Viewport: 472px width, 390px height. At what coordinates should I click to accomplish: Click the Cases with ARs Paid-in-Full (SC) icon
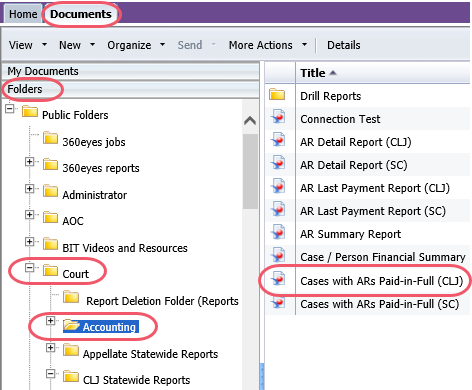tap(278, 302)
